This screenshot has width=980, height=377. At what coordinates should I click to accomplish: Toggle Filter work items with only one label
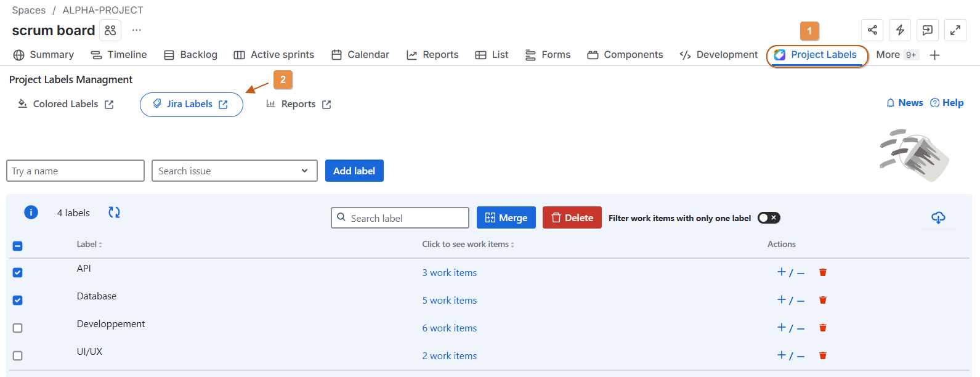[x=769, y=217]
